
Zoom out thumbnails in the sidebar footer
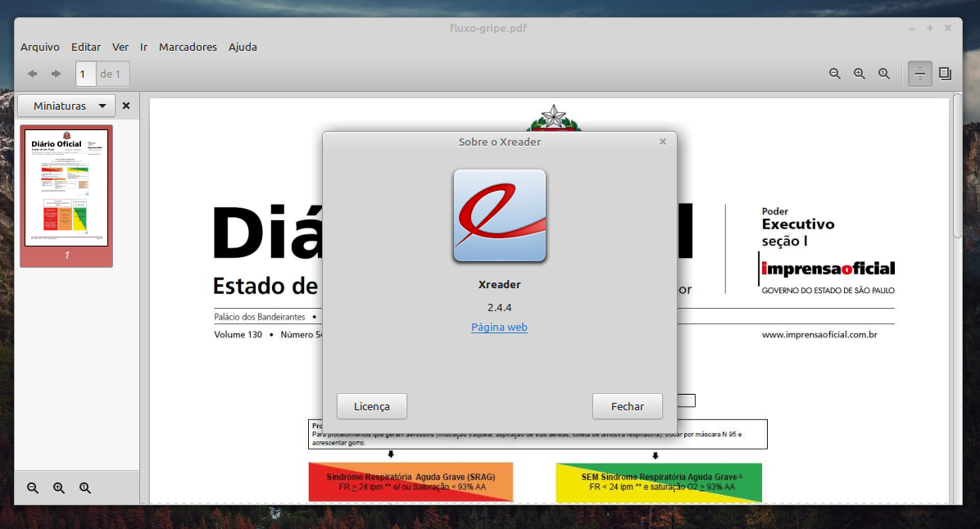coord(33,488)
